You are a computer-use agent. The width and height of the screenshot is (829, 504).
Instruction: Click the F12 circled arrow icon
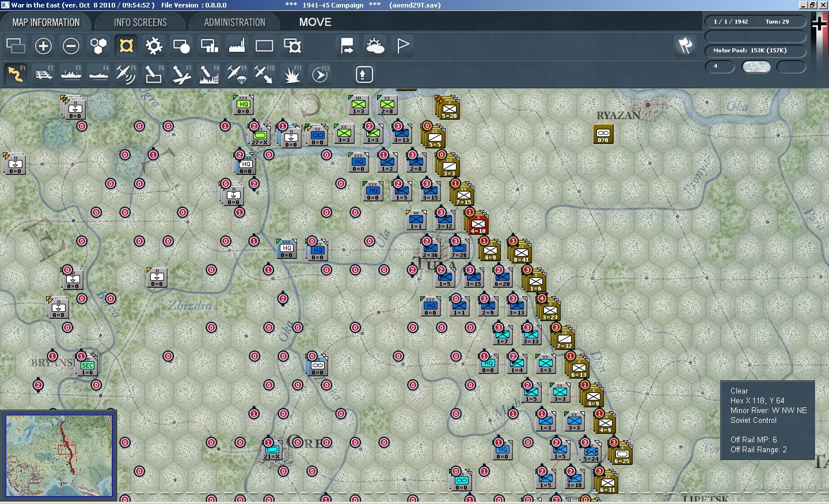click(x=320, y=74)
